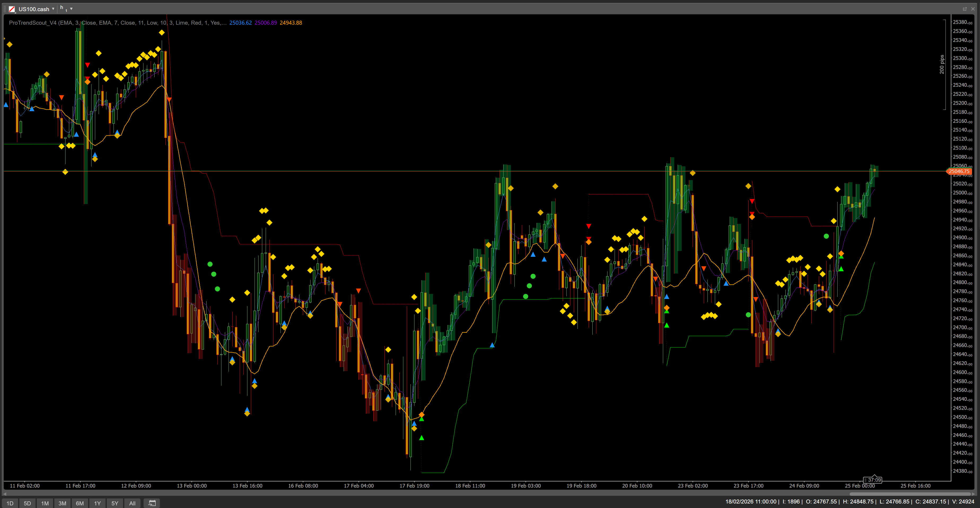Set range to 5Y
The height and width of the screenshot is (508, 980).
115,503
